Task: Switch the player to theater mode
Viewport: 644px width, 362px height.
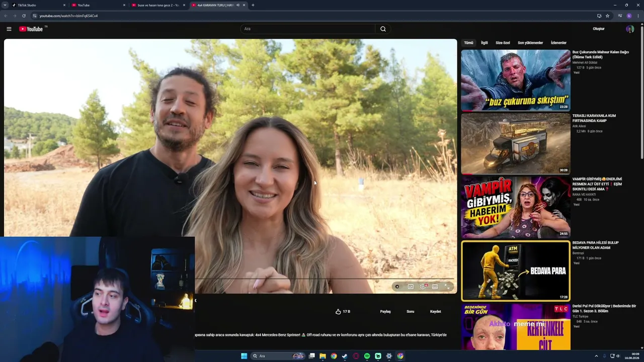Action: coord(435,287)
